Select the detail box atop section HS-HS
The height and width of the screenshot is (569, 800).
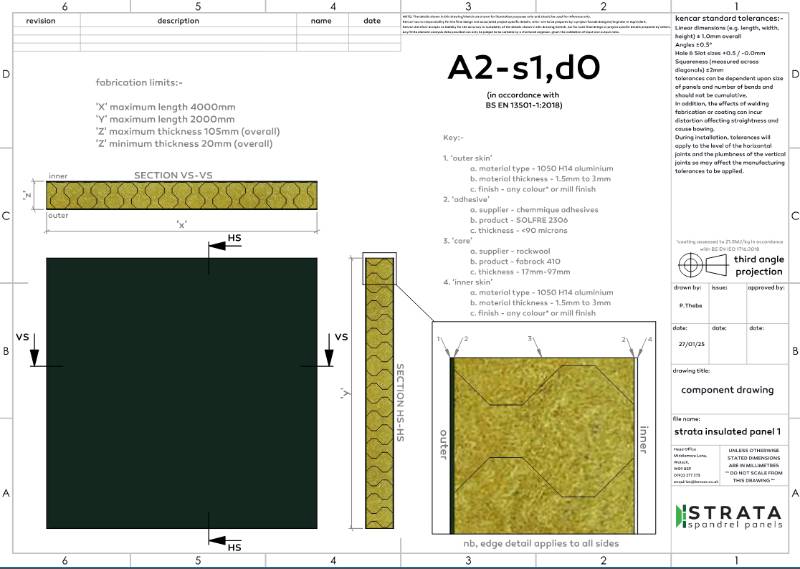click(x=378, y=274)
